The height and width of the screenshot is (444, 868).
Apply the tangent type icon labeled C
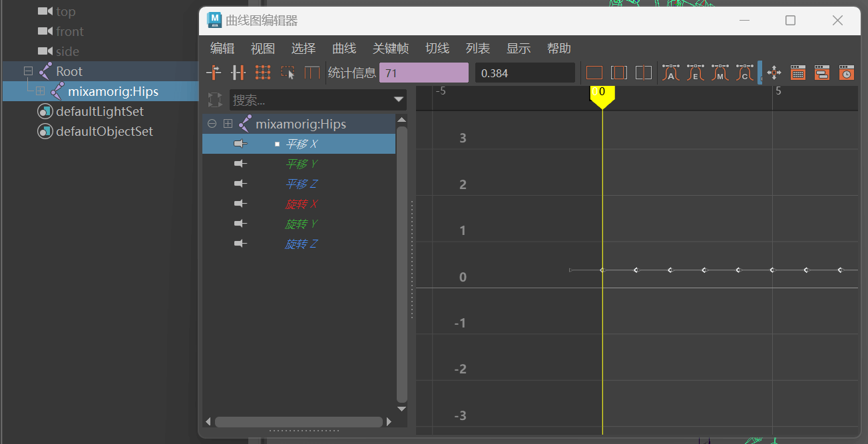745,73
